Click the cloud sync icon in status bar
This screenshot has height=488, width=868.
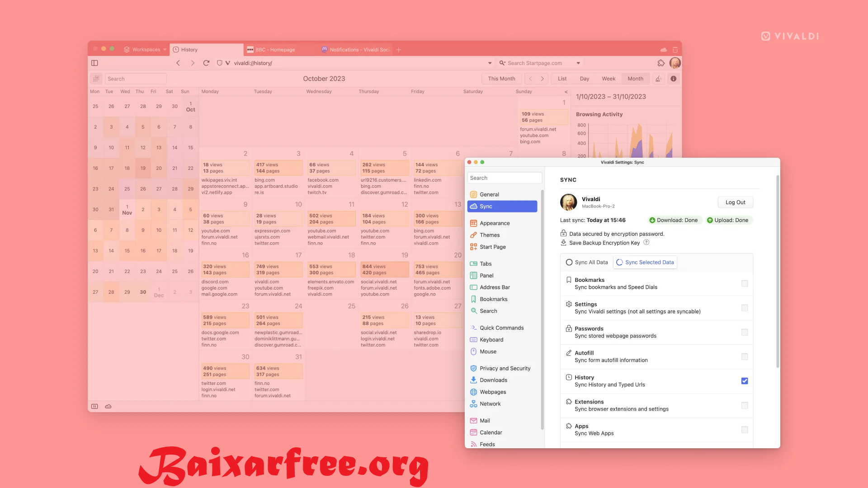tap(108, 406)
